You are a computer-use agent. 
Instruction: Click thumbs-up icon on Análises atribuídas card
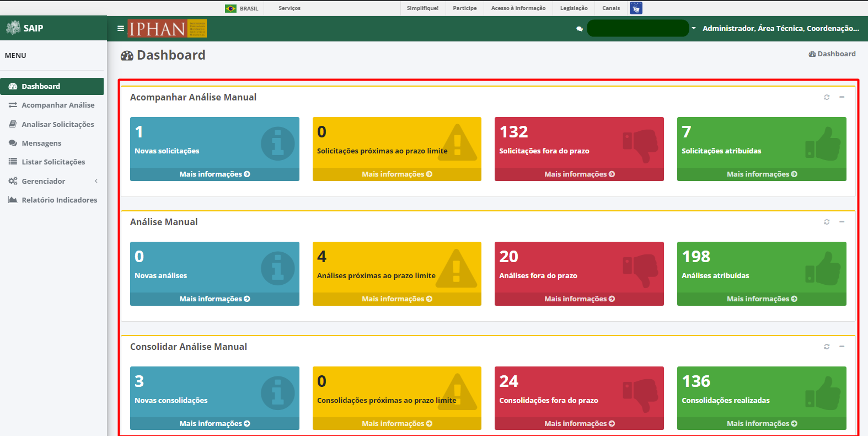click(x=823, y=268)
